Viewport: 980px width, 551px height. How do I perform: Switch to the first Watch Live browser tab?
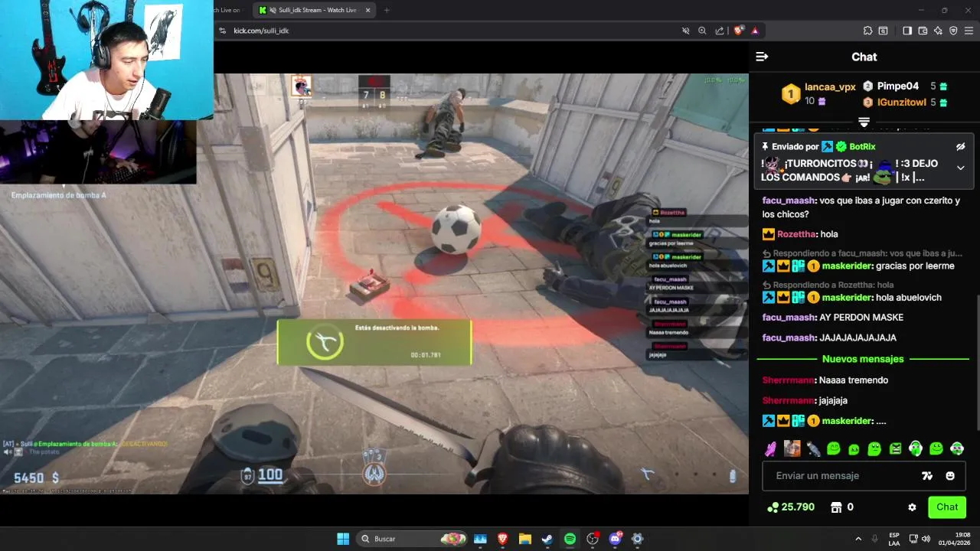point(227,10)
